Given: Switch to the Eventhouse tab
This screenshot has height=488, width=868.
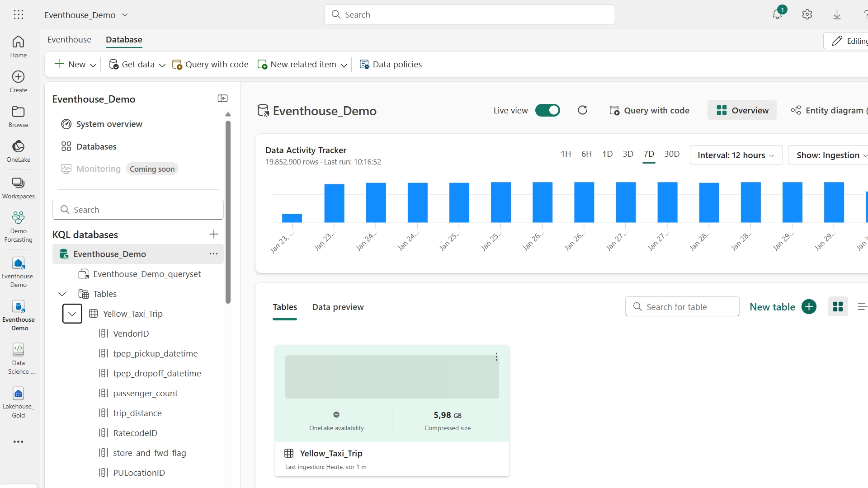Looking at the screenshot, I should (69, 40).
